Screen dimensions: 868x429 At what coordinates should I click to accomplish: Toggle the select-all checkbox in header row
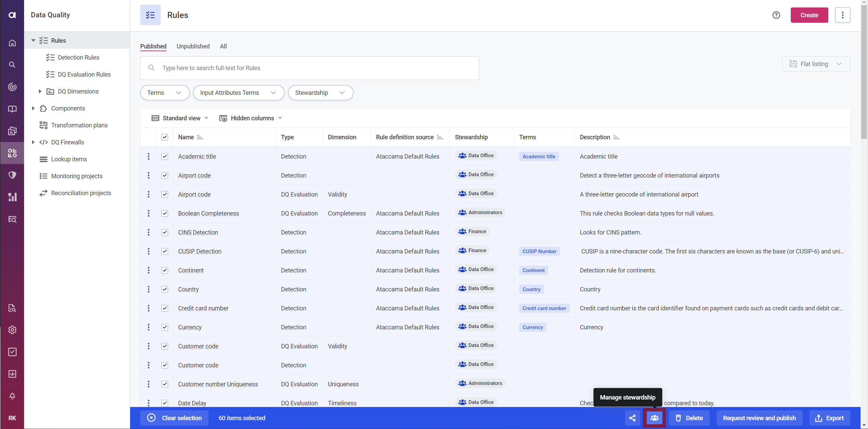(164, 137)
